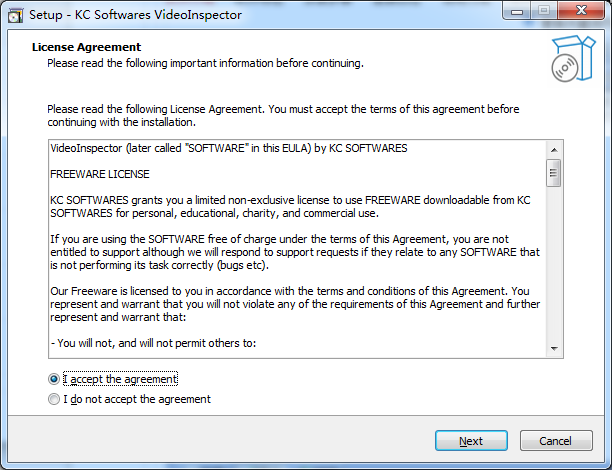Click the paragraph starting "KC SOFTWARES grants you"

coord(289,206)
